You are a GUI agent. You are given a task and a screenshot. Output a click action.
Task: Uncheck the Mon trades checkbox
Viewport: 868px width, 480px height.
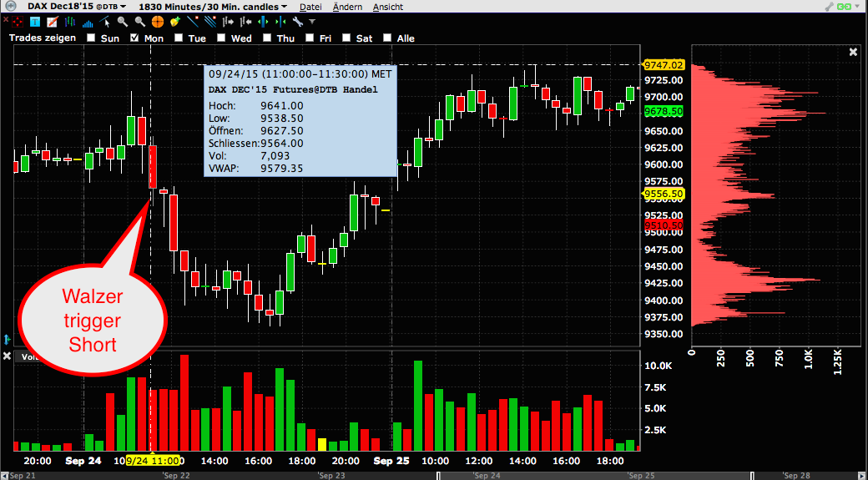pos(134,38)
